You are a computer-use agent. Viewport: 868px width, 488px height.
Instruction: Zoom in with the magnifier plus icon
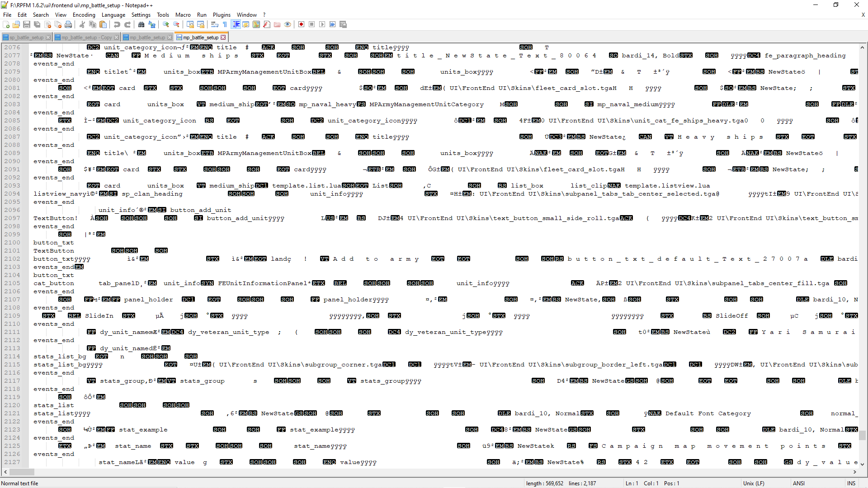click(x=166, y=24)
